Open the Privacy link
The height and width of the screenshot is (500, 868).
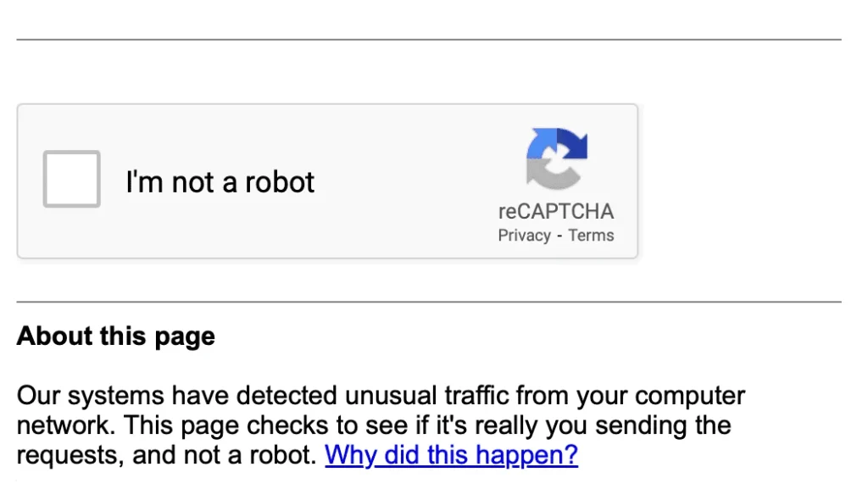pos(524,236)
